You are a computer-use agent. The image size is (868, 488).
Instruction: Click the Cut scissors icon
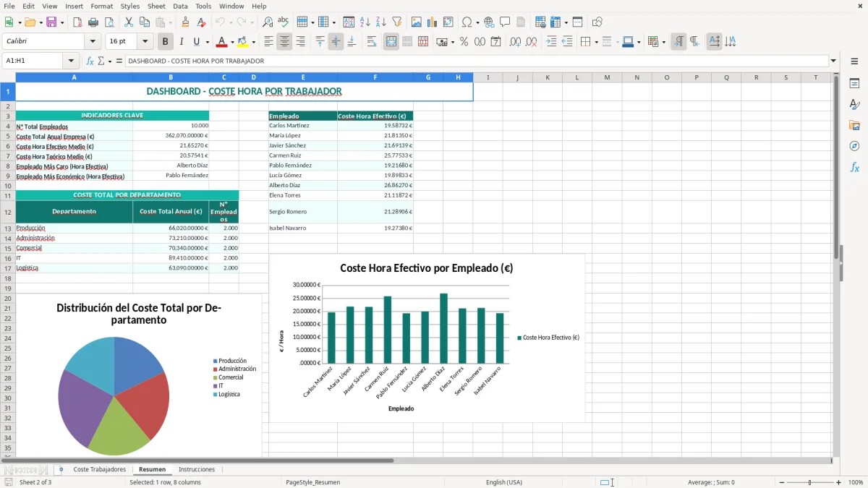coord(129,22)
